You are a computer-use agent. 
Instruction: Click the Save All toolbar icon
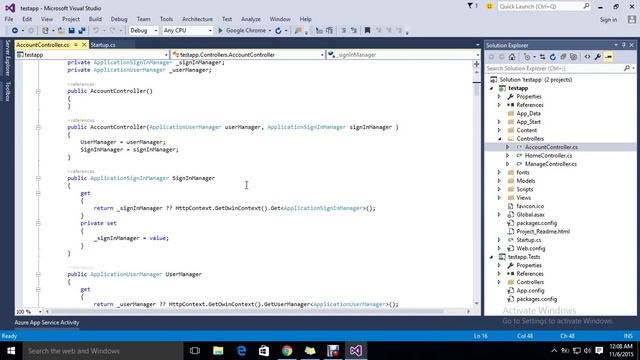(x=82, y=31)
